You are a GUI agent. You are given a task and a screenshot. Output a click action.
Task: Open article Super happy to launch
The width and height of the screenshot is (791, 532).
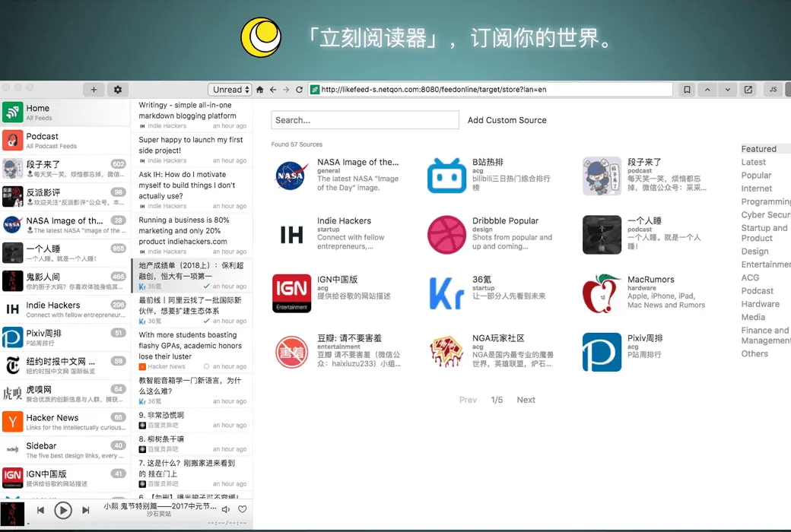(x=192, y=150)
